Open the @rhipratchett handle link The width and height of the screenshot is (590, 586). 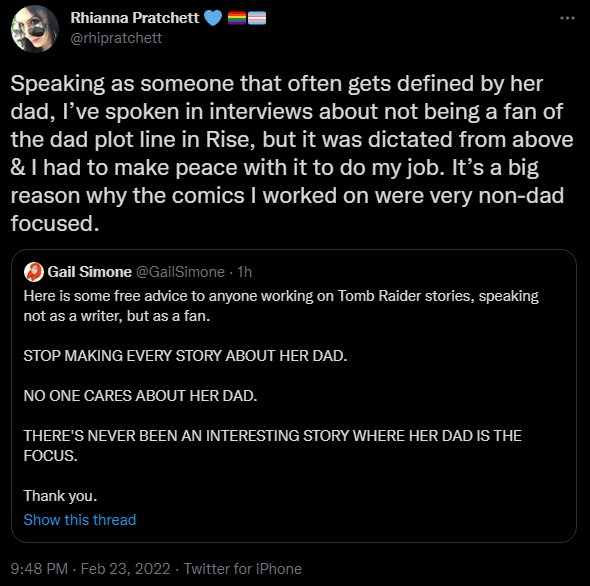click(116, 38)
